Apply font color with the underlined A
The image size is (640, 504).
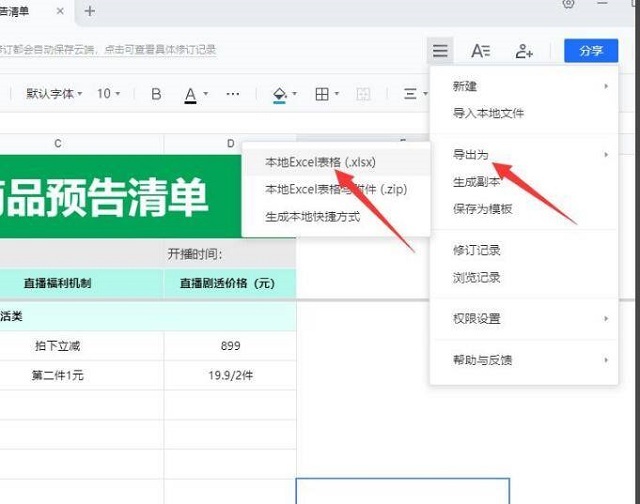[190, 95]
